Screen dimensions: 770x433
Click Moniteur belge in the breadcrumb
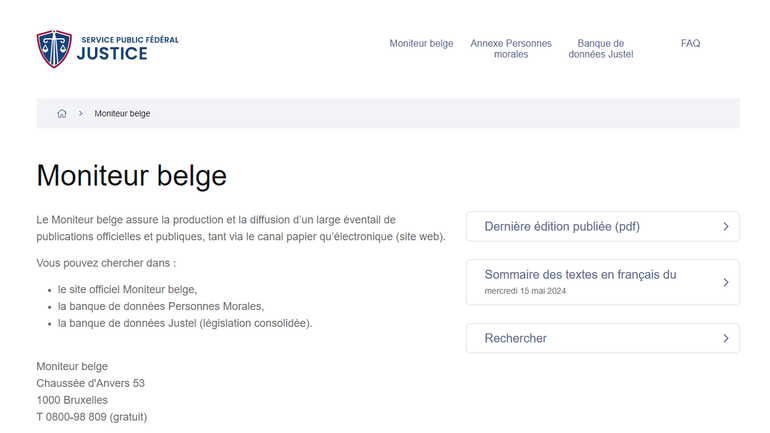(x=122, y=114)
